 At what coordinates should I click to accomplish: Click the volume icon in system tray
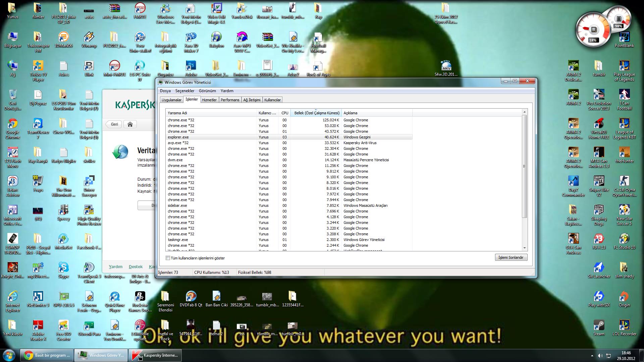pyautogui.click(x=600, y=356)
